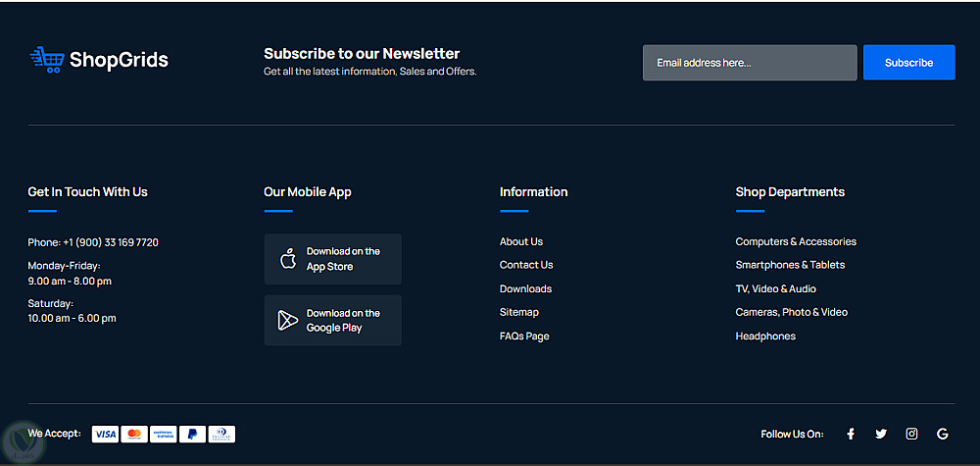Click the ShopGrids cart logo icon
Screen dimensions: 980x466
tap(47, 60)
